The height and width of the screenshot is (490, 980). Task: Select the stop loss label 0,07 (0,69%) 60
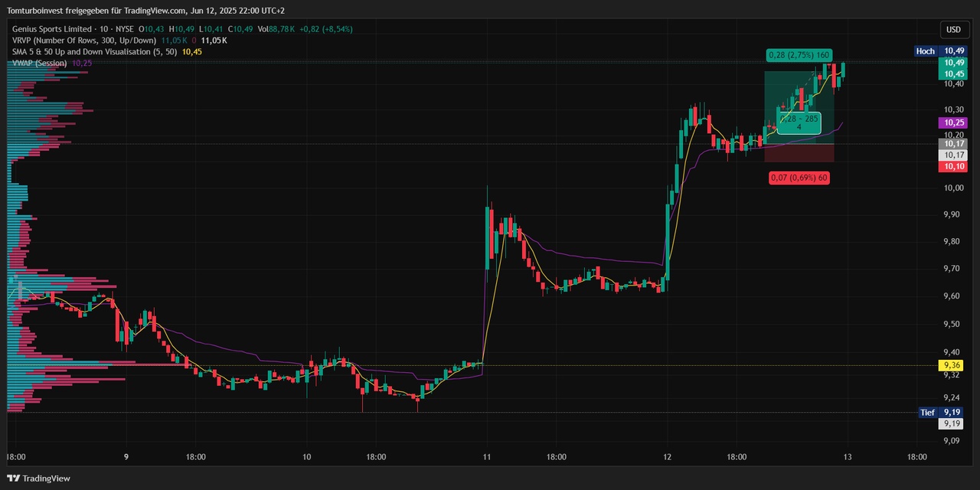click(799, 178)
